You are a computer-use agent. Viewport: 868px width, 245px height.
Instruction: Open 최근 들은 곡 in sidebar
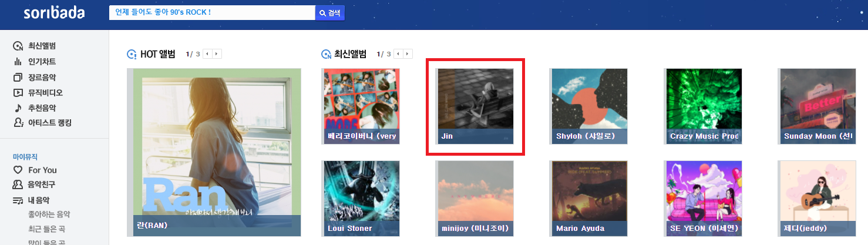click(x=46, y=229)
